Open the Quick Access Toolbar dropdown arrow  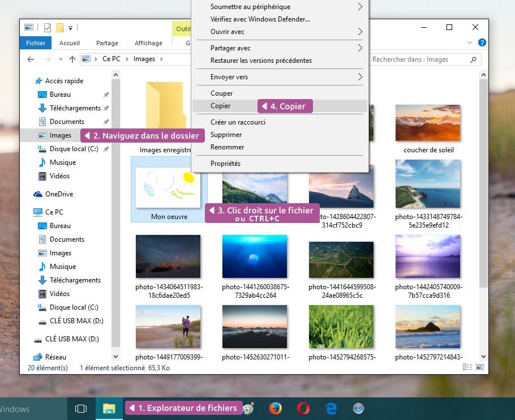point(70,28)
